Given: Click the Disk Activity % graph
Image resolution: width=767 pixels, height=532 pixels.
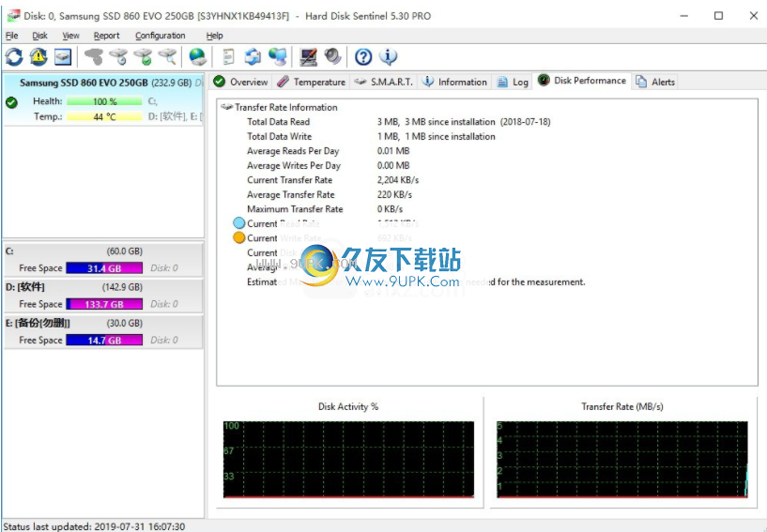Looking at the screenshot, I should (x=349, y=460).
